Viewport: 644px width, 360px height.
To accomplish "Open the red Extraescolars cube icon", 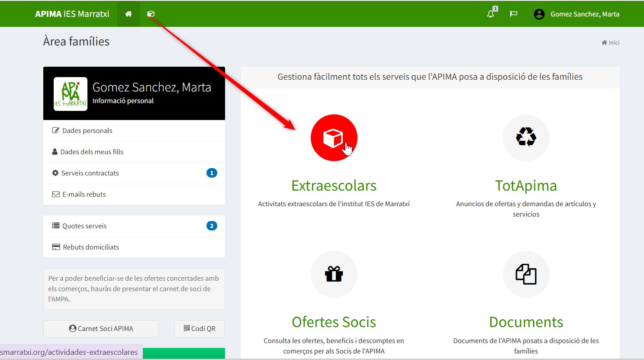I will [334, 138].
